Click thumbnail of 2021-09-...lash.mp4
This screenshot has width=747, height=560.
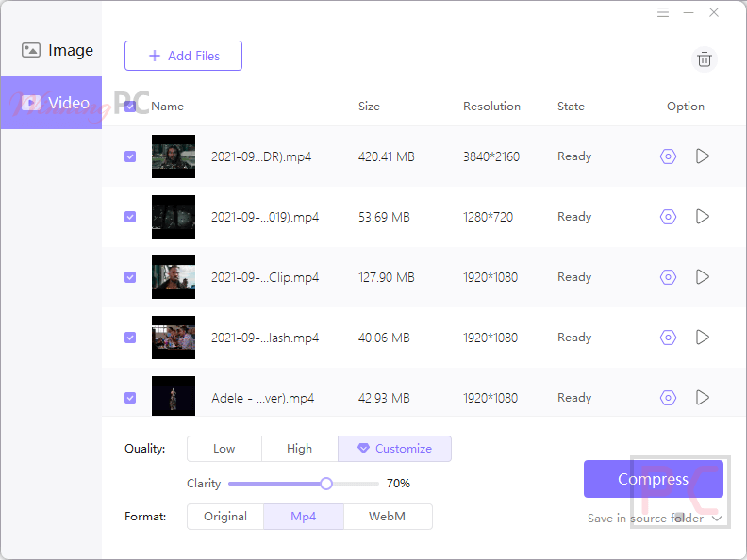tap(174, 338)
